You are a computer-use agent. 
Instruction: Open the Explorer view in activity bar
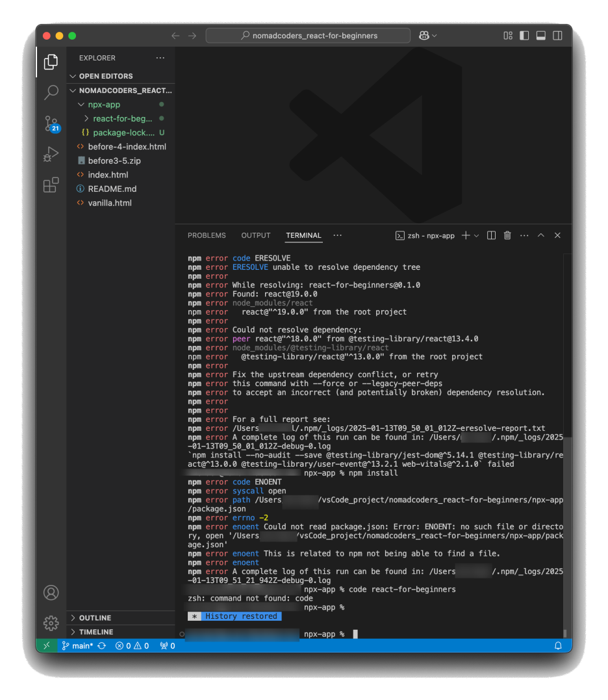click(51, 62)
